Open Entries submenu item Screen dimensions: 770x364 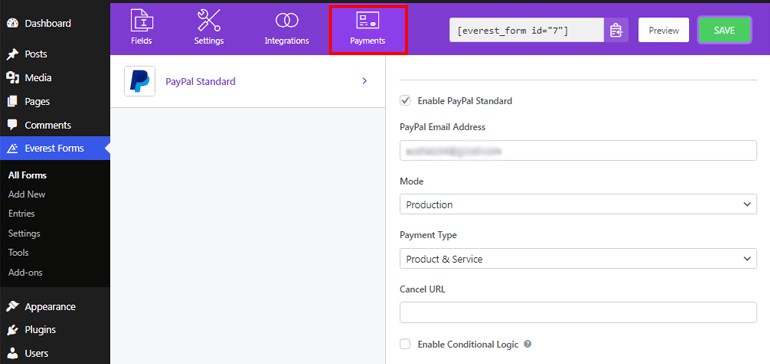point(22,214)
